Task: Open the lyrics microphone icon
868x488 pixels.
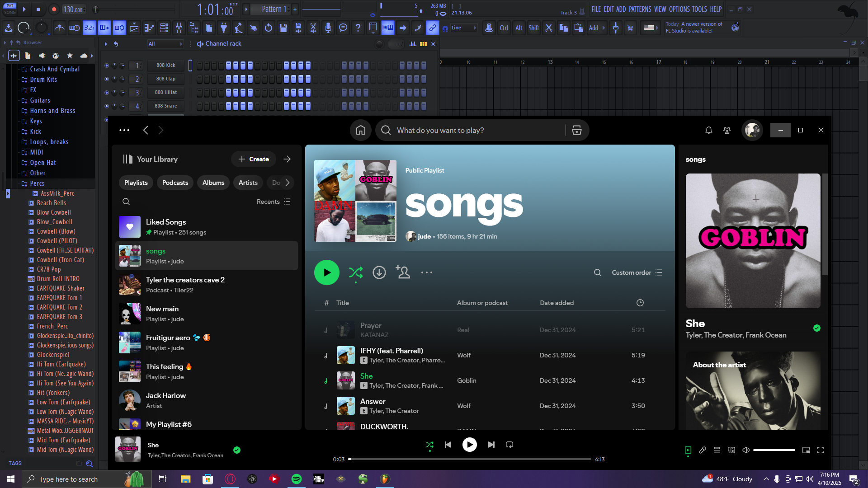Action: [702, 450]
